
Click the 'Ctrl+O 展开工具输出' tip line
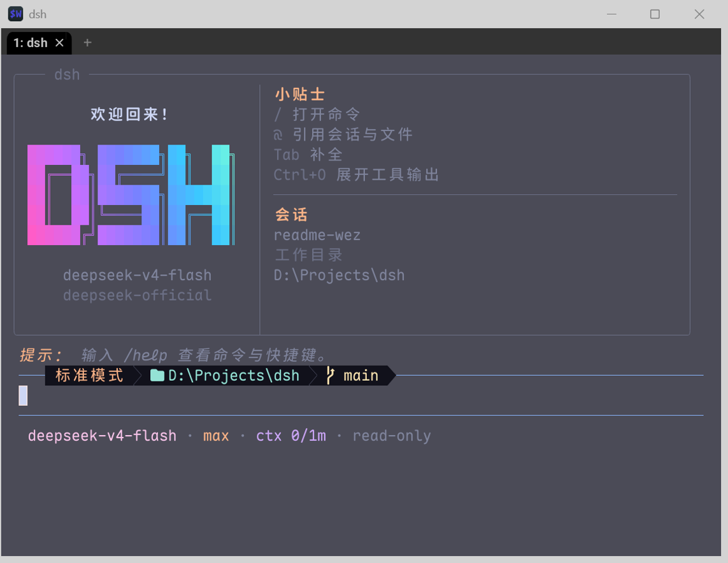(356, 175)
